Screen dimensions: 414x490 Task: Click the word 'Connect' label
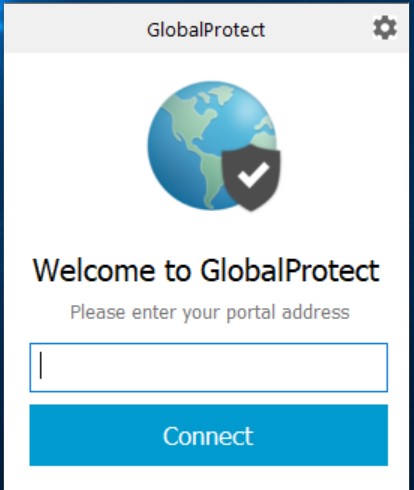pos(208,436)
